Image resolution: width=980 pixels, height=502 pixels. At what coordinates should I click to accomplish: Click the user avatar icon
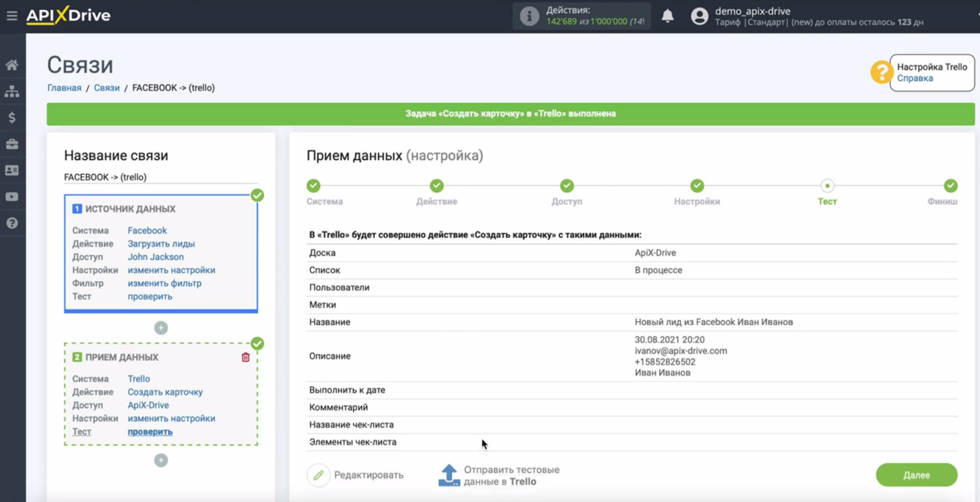(x=699, y=16)
